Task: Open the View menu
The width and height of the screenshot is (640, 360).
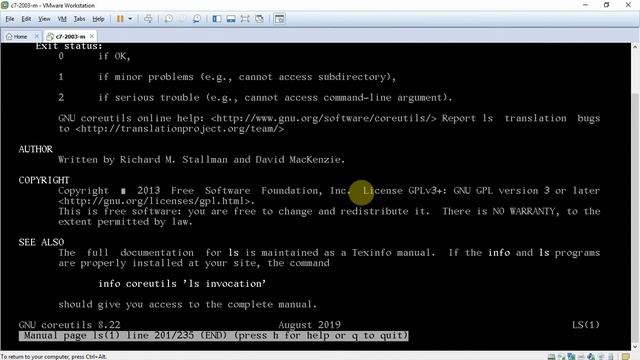Action: 44,19
